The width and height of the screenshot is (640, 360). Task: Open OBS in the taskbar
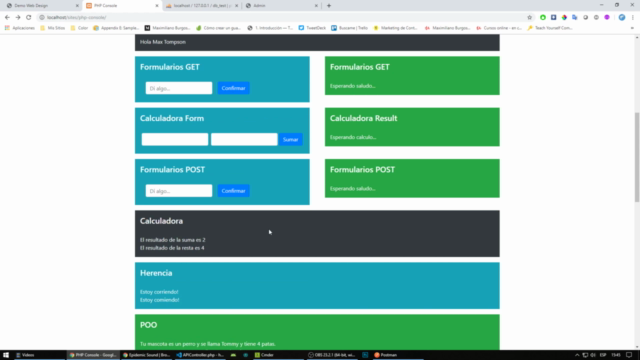pyautogui.click(x=331, y=355)
